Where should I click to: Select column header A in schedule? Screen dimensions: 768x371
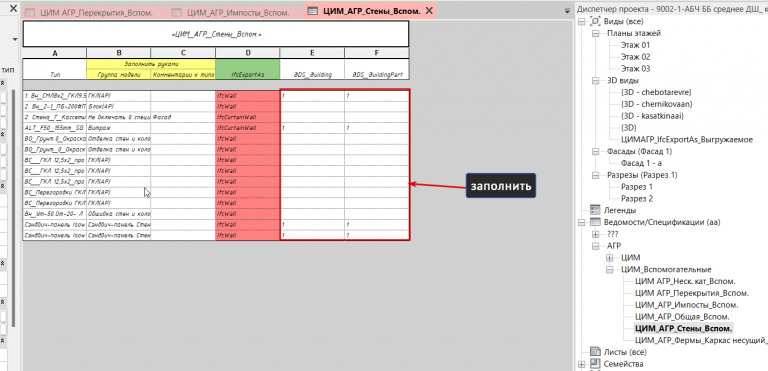[54, 53]
